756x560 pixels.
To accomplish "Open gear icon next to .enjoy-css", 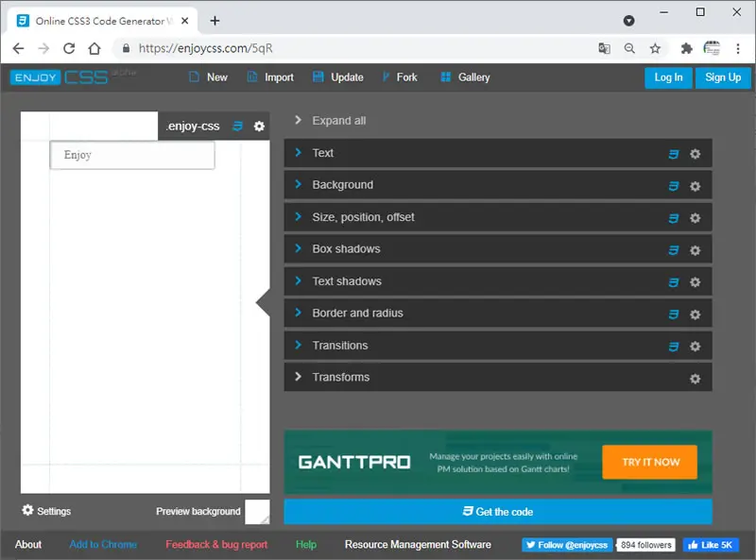I will coord(259,127).
